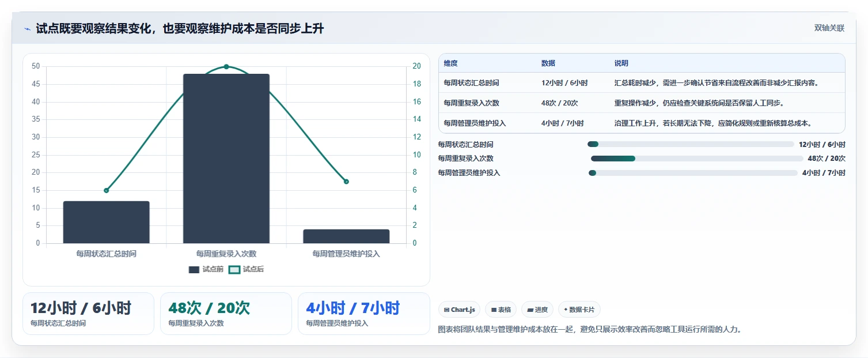Toggle the 试点前 legend item
The width and height of the screenshot is (868, 358).
click(206, 269)
